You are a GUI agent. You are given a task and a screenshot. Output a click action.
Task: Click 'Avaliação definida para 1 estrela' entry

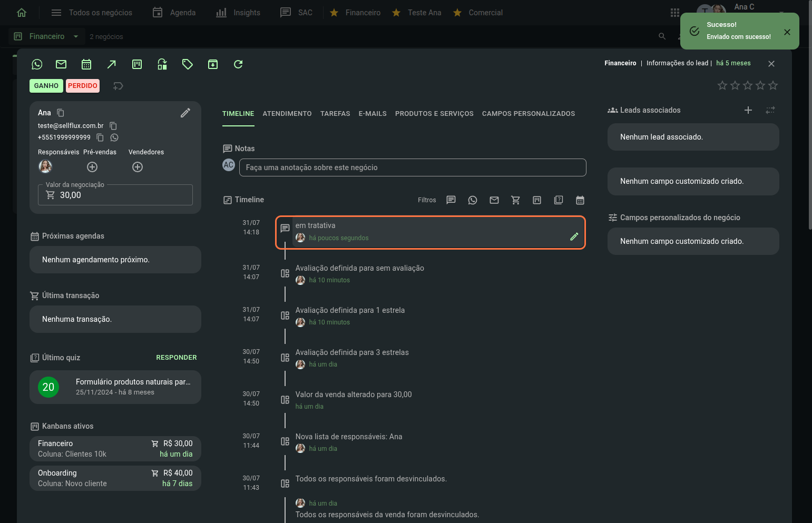[x=350, y=310]
